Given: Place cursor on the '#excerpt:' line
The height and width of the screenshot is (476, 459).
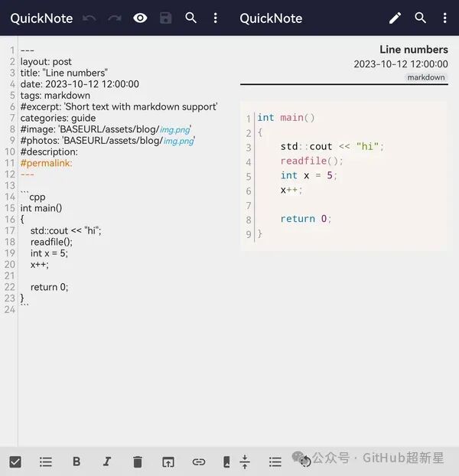Looking at the screenshot, I should point(119,107).
